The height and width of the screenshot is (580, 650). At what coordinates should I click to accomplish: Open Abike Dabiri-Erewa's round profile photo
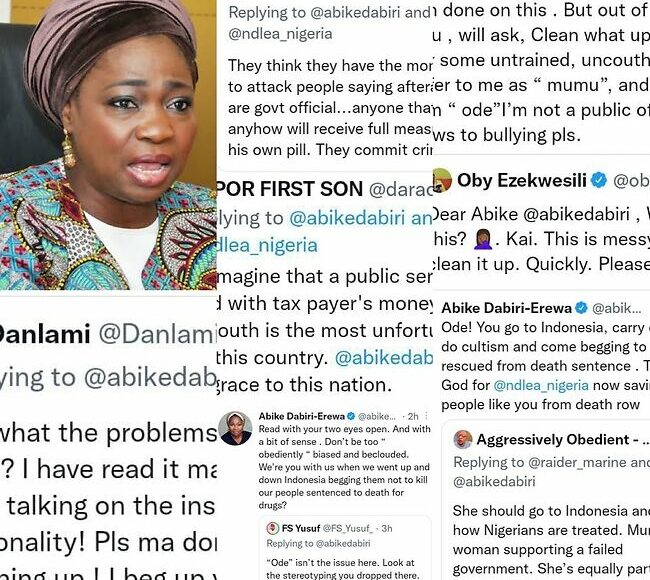click(x=235, y=428)
